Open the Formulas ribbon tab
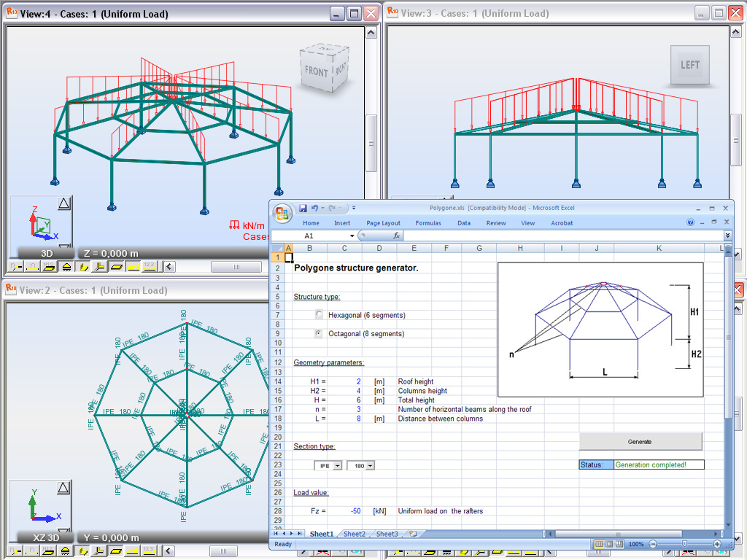747x560 pixels. coord(428,223)
